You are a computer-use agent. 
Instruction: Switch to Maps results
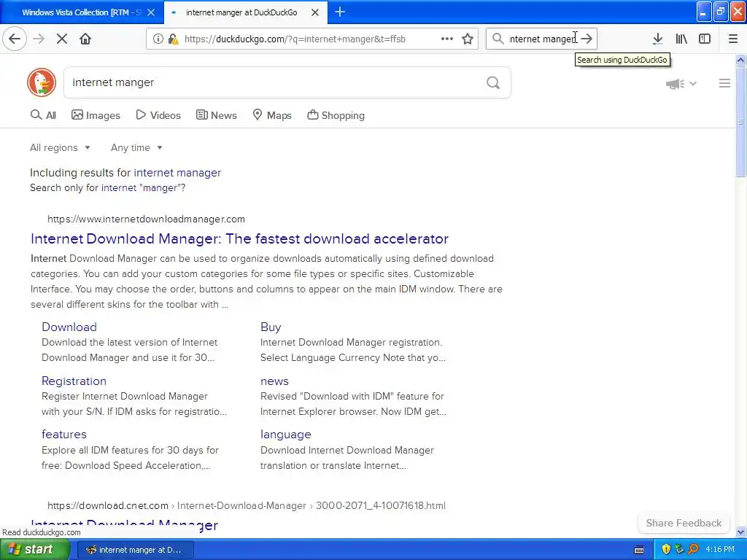(272, 115)
